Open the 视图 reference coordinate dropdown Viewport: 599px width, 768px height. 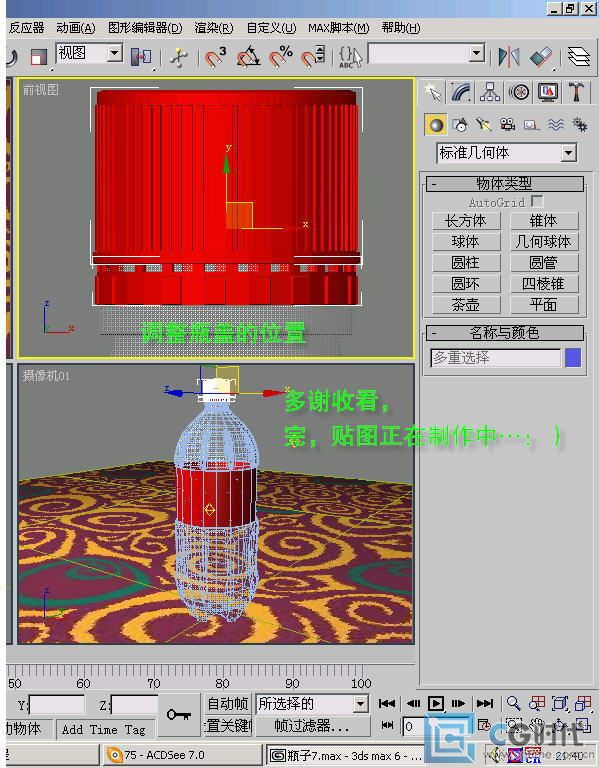click(89, 53)
